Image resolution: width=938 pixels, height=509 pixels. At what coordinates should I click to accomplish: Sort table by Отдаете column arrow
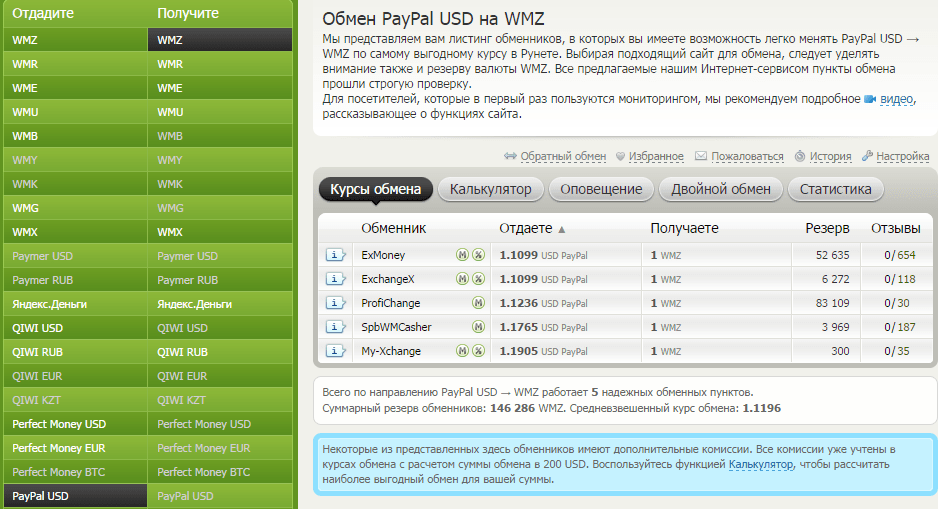[x=562, y=229]
